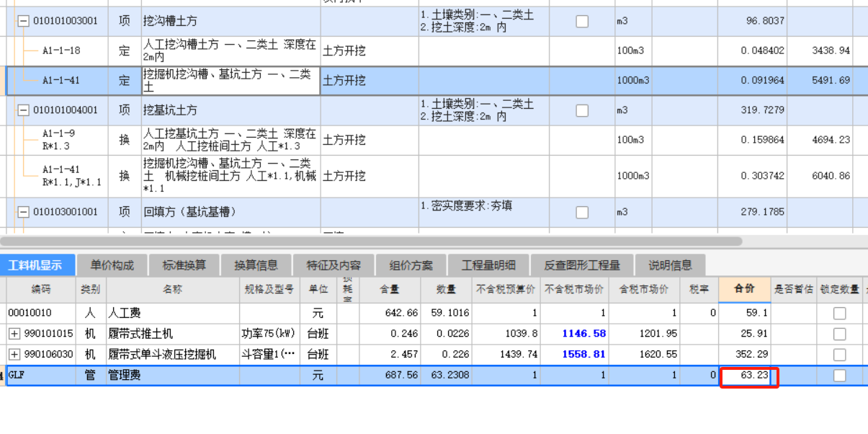Open the 工程量明细 tab
The width and height of the screenshot is (868, 434).
click(x=488, y=265)
